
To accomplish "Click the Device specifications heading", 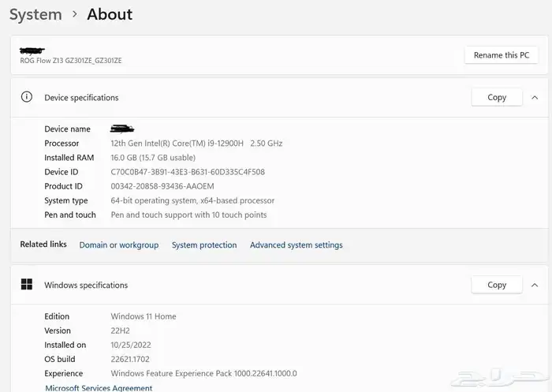I will coord(81,98).
